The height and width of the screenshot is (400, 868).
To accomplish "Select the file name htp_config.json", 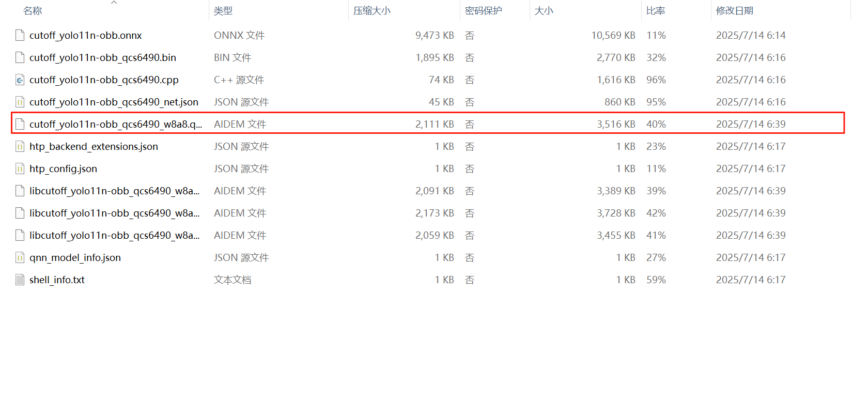I will [63, 168].
